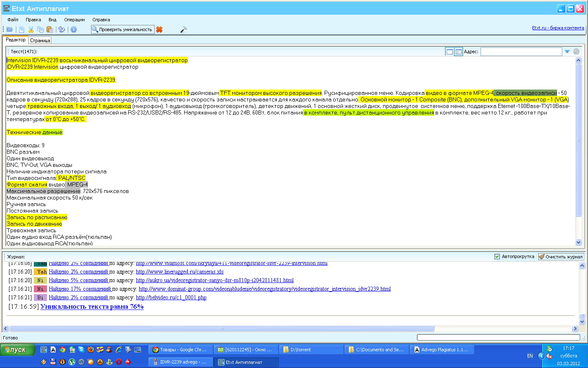
Task: Create a new document from the toolbar
Action: point(21,29)
